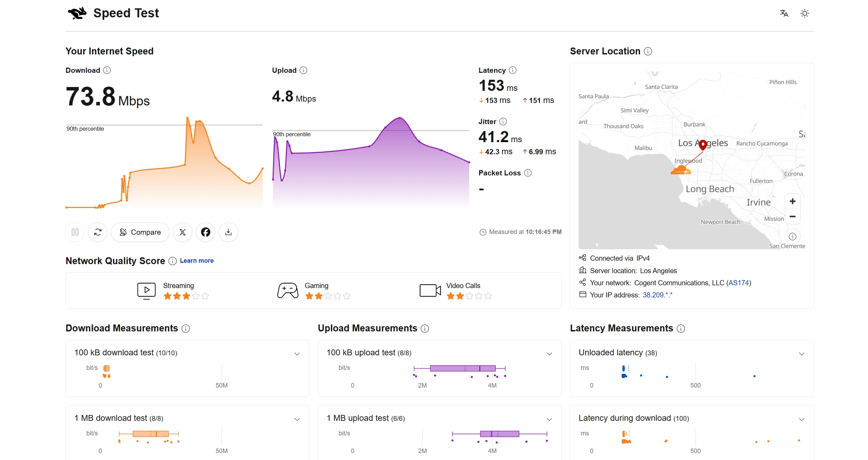Zoom in on the map
868x460 pixels.
(792, 201)
